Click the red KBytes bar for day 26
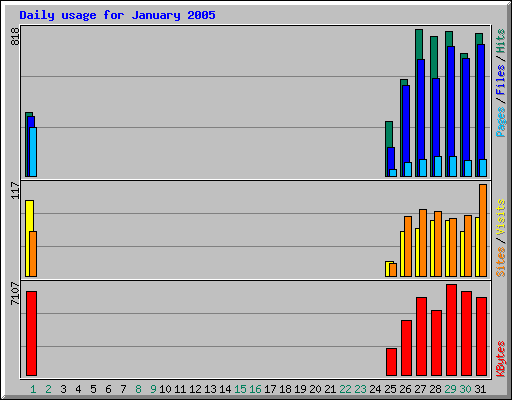512x400 pixels. pyautogui.click(x=406, y=348)
